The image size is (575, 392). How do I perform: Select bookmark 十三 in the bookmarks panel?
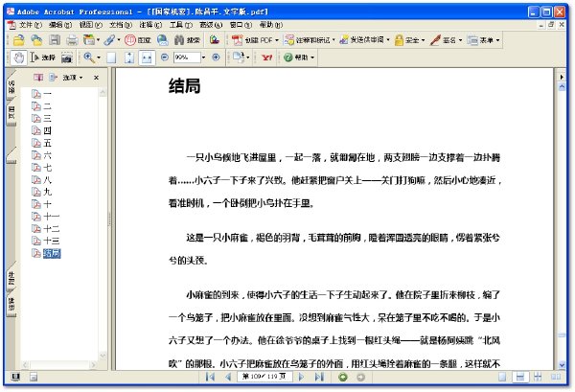coord(52,241)
